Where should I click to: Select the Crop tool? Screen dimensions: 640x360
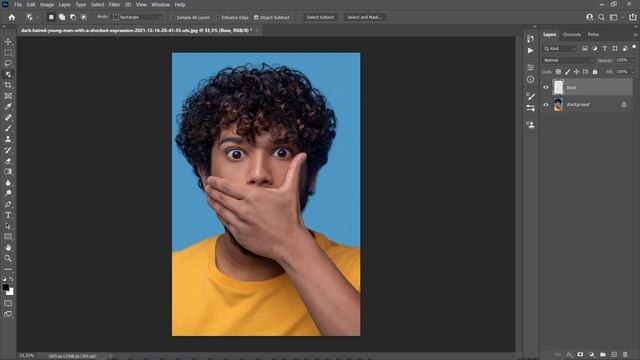click(x=8, y=85)
